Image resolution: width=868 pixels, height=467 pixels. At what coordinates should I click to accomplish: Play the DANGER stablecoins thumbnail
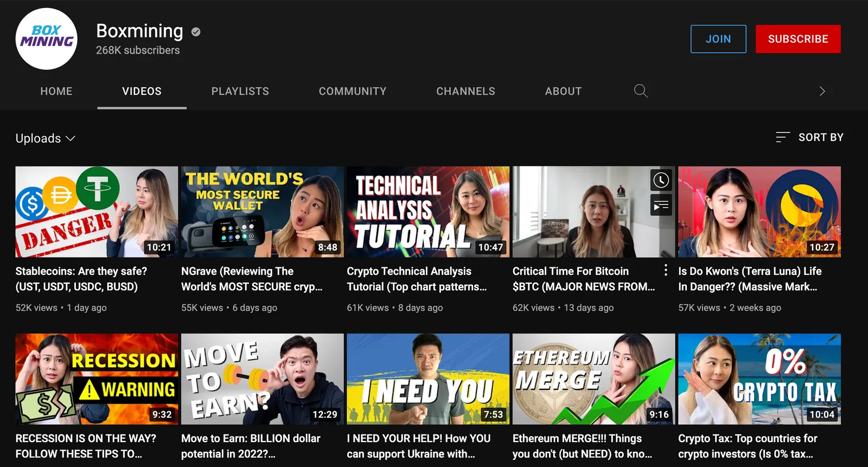(97, 212)
